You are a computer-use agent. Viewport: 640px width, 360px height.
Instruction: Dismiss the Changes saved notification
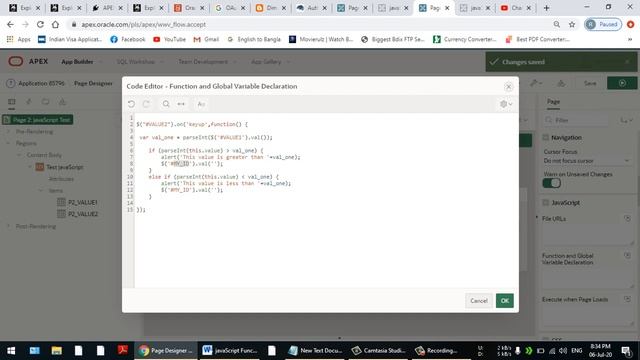(628, 62)
